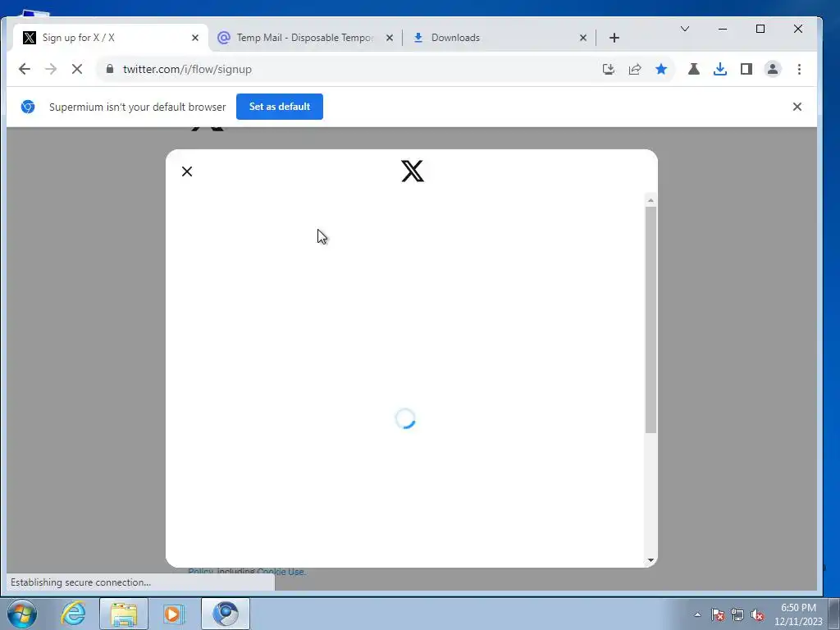Switch to Downloads tab
The image size is (840, 630).
point(498,38)
